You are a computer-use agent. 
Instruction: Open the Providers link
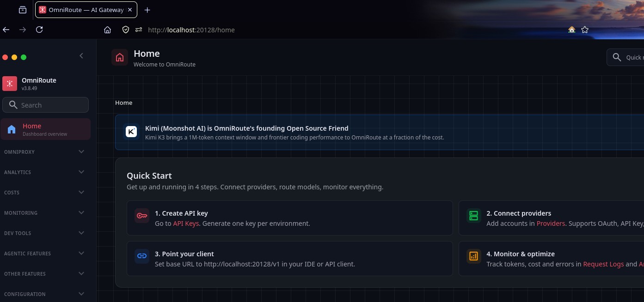551,223
